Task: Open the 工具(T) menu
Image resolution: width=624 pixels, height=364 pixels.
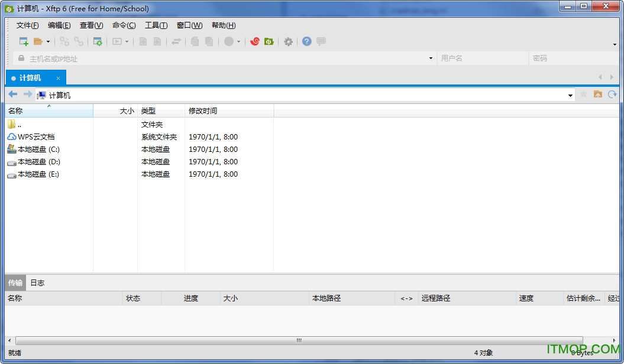Action: (x=156, y=25)
